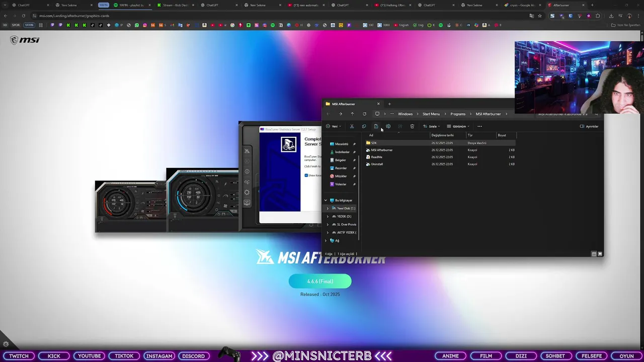Bookmark this page with the star icon
Image resolution: width=644 pixels, height=362 pixels.
540,16
